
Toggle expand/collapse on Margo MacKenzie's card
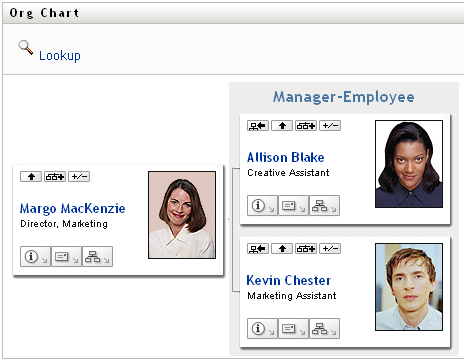tap(79, 177)
